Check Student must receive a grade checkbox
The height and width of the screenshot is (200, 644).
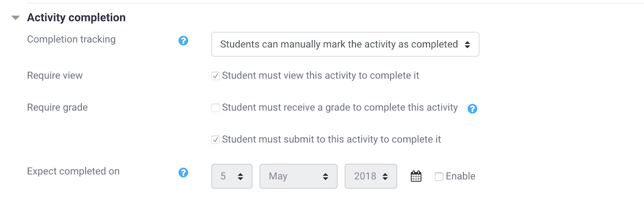click(216, 108)
